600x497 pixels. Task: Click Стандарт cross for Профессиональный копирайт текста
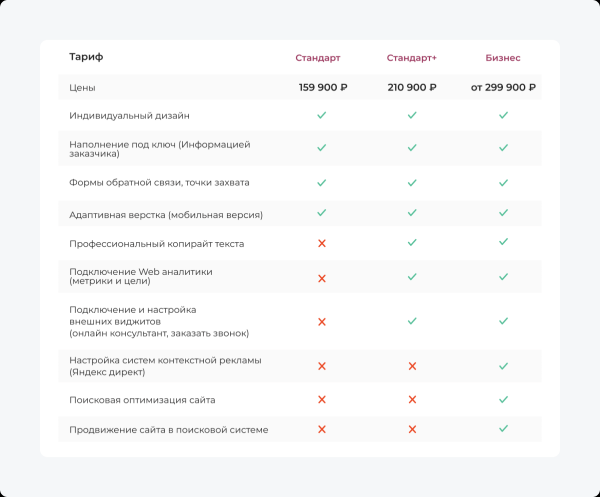[x=322, y=243]
